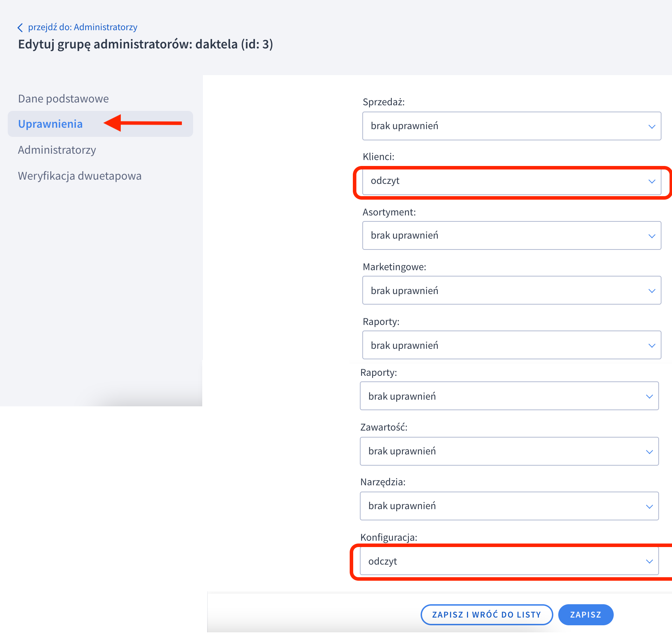672x633 pixels.
Task: Click the back chevron beside przejdź do
Action: [x=20, y=27]
